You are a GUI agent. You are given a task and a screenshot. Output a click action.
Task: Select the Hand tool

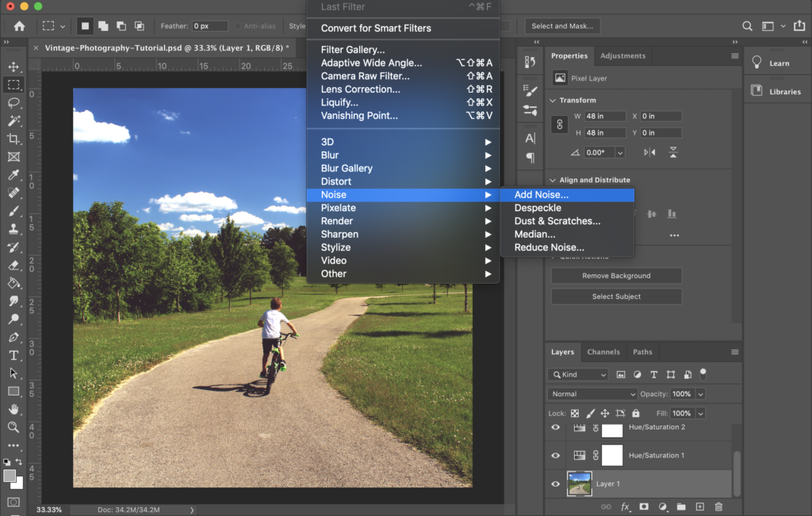[x=14, y=409]
